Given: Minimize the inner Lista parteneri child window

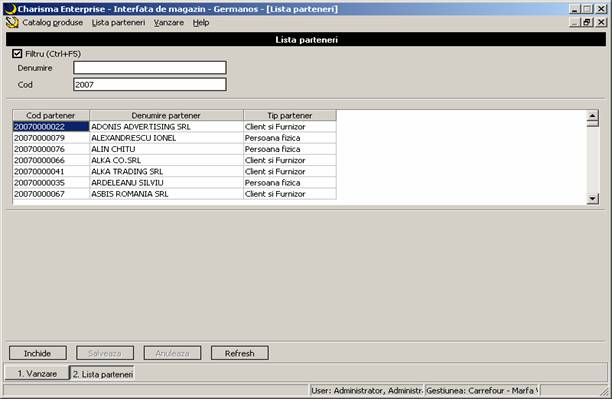Looking at the screenshot, I should point(575,22).
